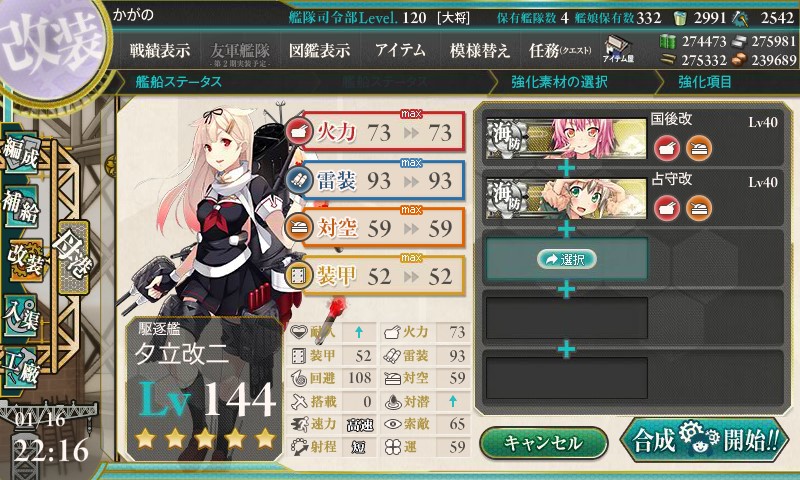This screenshot has height=480, width=800.
Task: Open the 入渠 (repair dock) sidebar icon
Action: 21,315
